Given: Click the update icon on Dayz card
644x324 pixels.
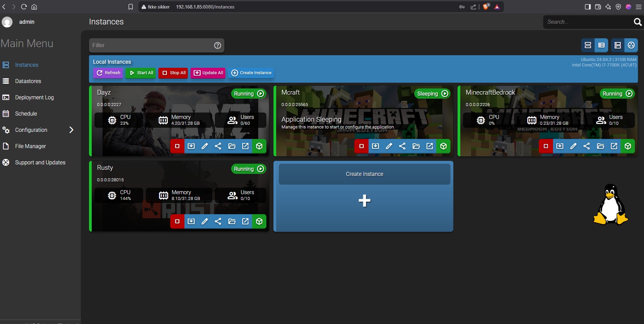Looking at the screenshot, I should (x=191, y=146).
